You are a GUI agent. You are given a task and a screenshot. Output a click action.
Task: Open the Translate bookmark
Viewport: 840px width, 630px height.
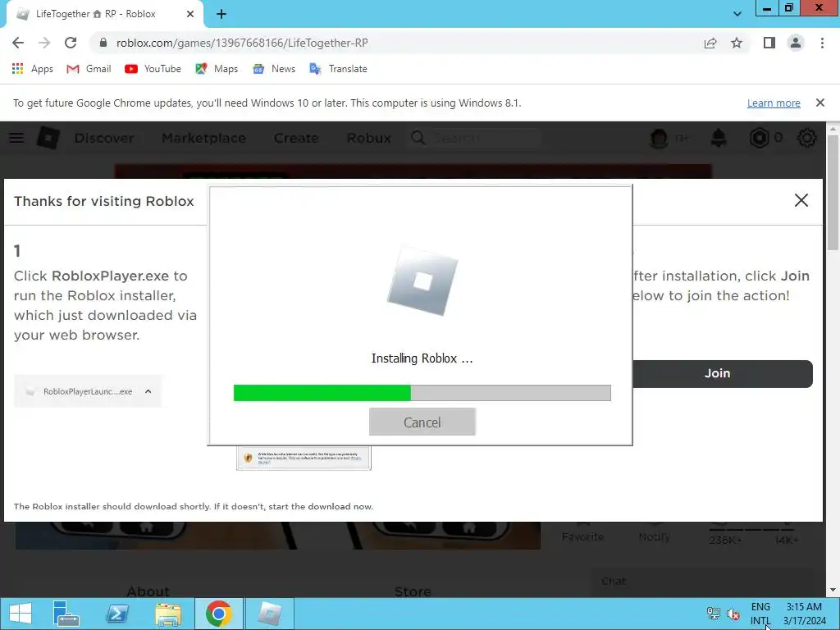[338, 69]
